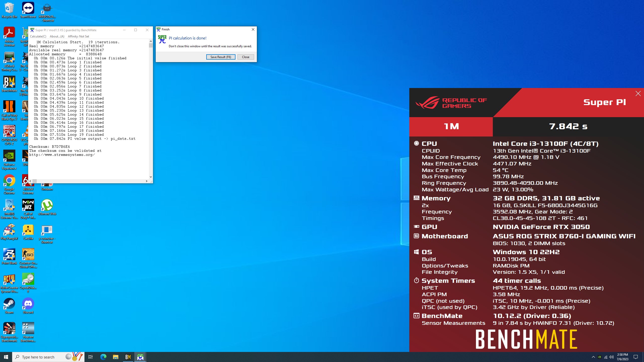Launch uTorrent Web desktop icon
644x362 pixels.
[x=47, y=207]
